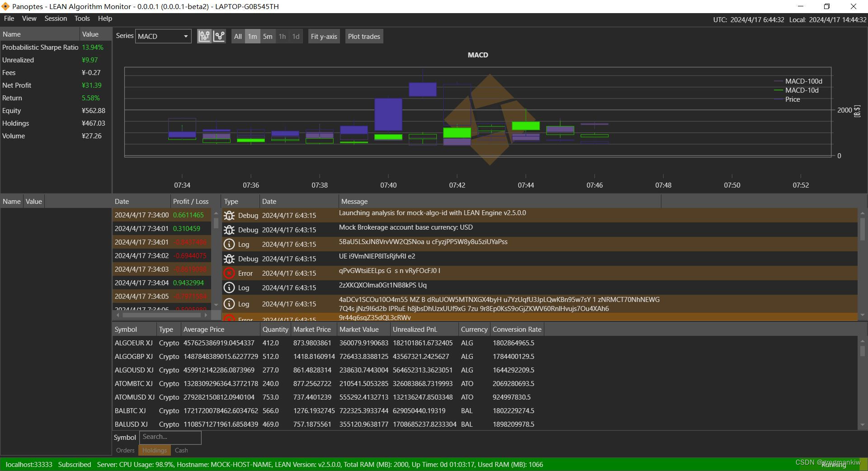Sort holdings by Quantity column header
The image size is (868, 471).
point(275,330)
